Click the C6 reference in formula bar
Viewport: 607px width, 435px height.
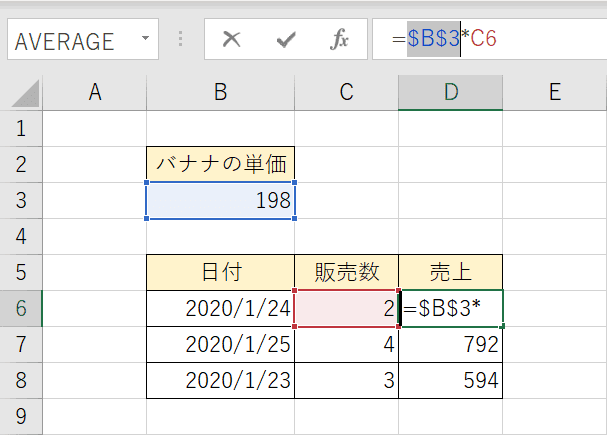click(484, 39)
